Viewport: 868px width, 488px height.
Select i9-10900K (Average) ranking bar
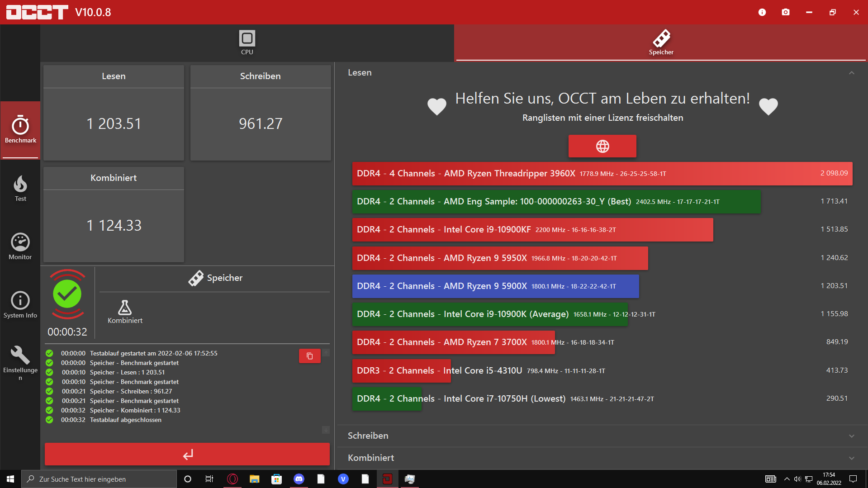coord(490,314)
